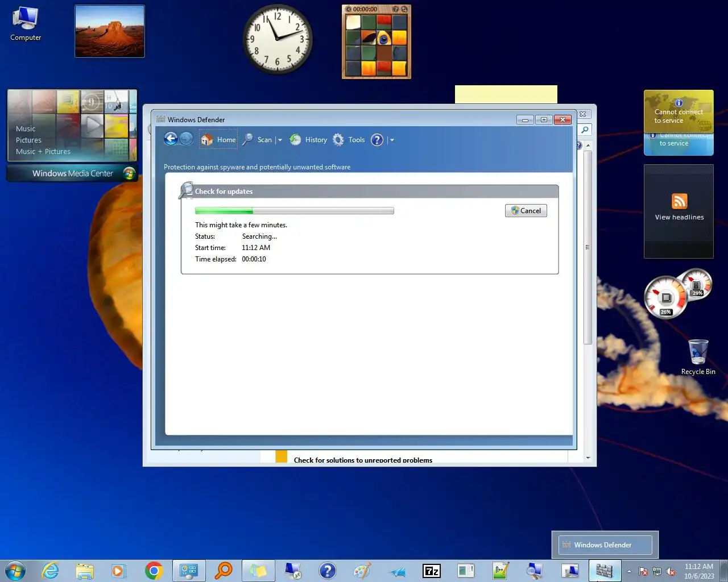
Task: Click the Windows Defender brick wall taskbar icon
Action: [605, 571]
